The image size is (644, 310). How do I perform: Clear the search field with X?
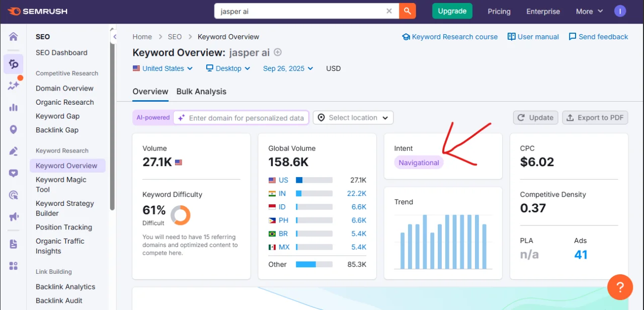[x=389, y=11]
